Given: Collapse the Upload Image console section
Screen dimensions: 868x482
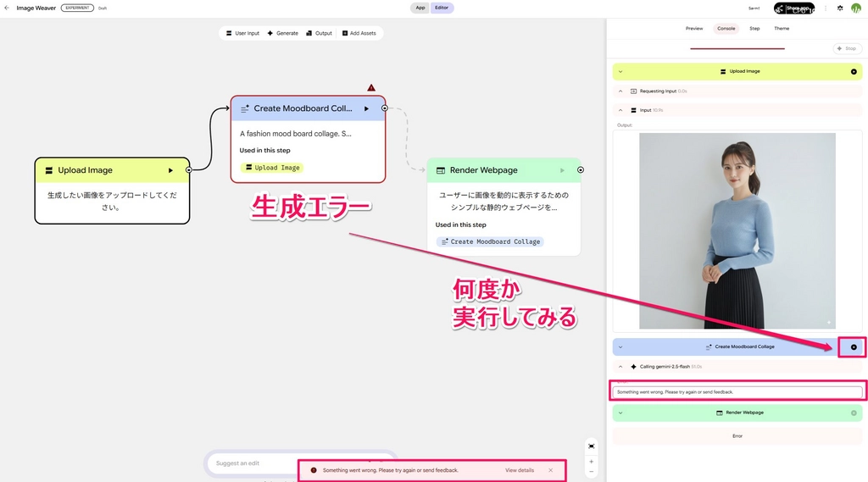Looking at the screenshot, I should [620, 71].
